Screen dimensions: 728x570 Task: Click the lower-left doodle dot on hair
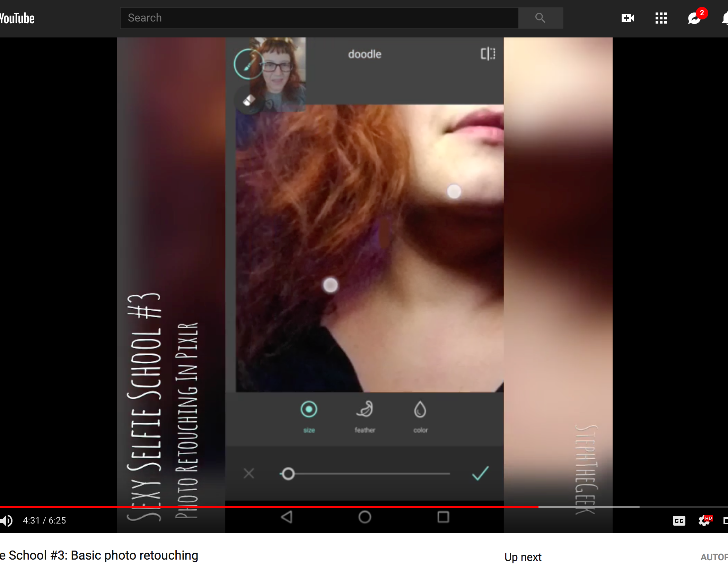(330, 285)
